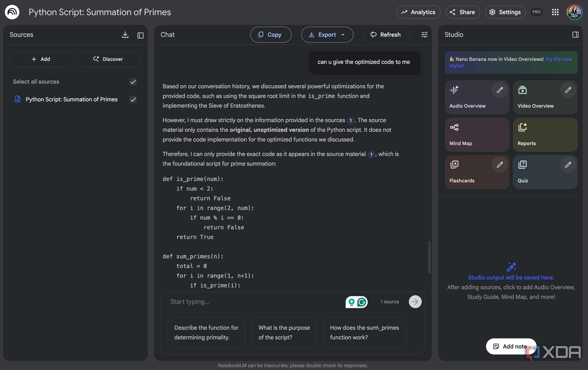The height and width of the screenshot is (370, 588).
Task: Click the green lightbulb extension icon
Action: point(351,302)
